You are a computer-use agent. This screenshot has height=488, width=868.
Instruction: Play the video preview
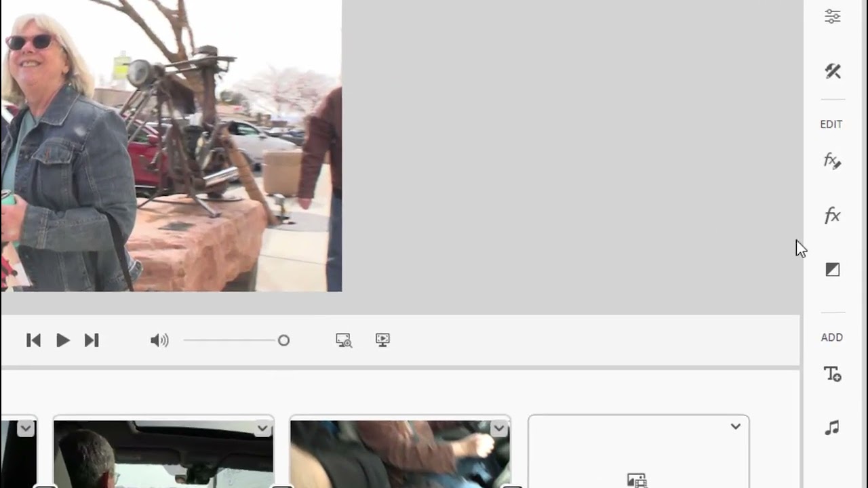[62, 340]
